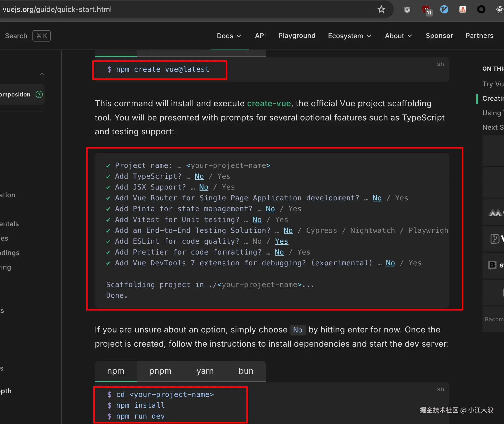Open the create-vue link
The image size is (504, 424).
tap(269, 103)
